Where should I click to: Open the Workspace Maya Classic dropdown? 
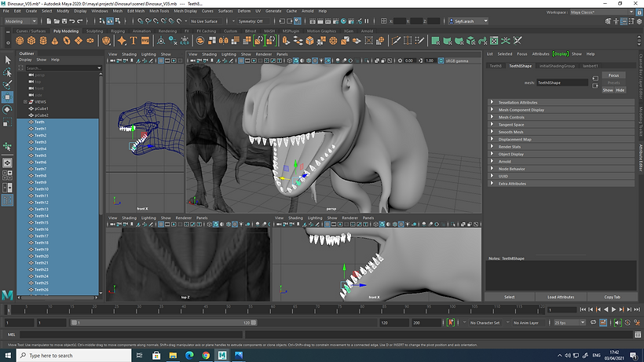click(602, 13)
